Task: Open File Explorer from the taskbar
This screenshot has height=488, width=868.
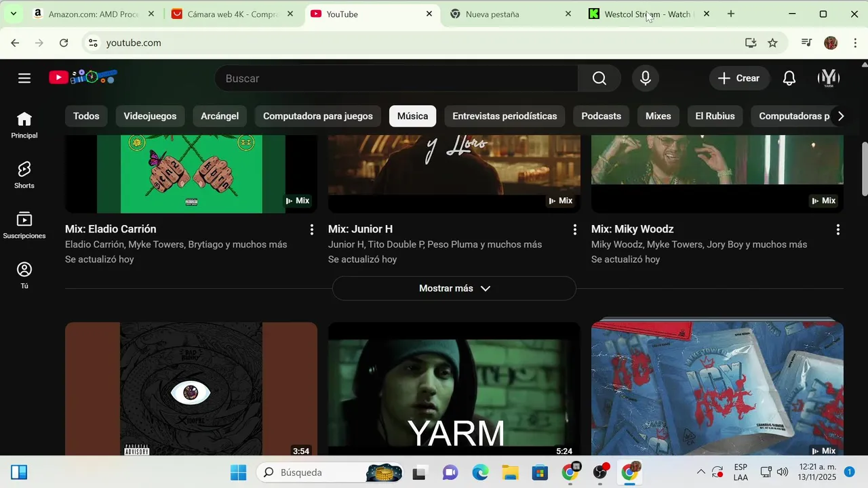Action: pos(510,472)
